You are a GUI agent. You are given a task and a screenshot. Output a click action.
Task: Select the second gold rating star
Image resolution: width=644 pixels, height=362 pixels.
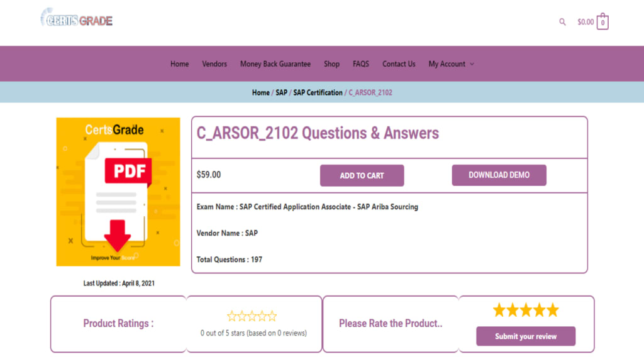pyautogui.click(x=513, y=310)
